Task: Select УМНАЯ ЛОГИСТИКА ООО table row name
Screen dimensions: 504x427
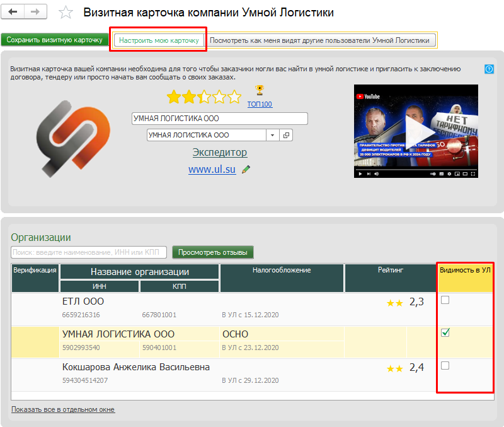Action: point(118,334)
